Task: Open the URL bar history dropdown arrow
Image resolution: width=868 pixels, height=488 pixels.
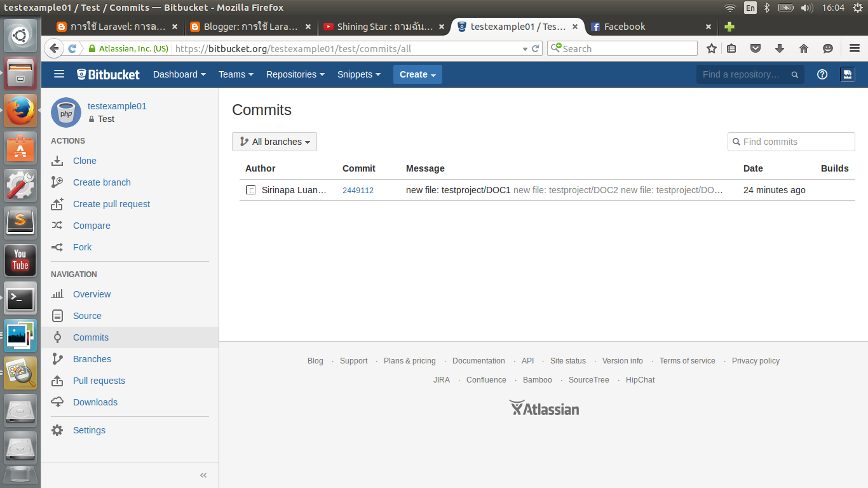Action: click(525, 48)
